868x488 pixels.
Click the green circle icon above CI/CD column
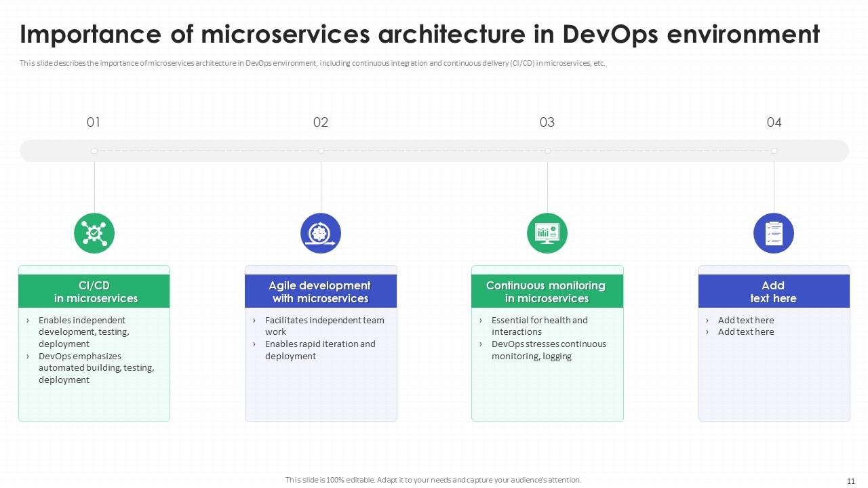[94, 232]
